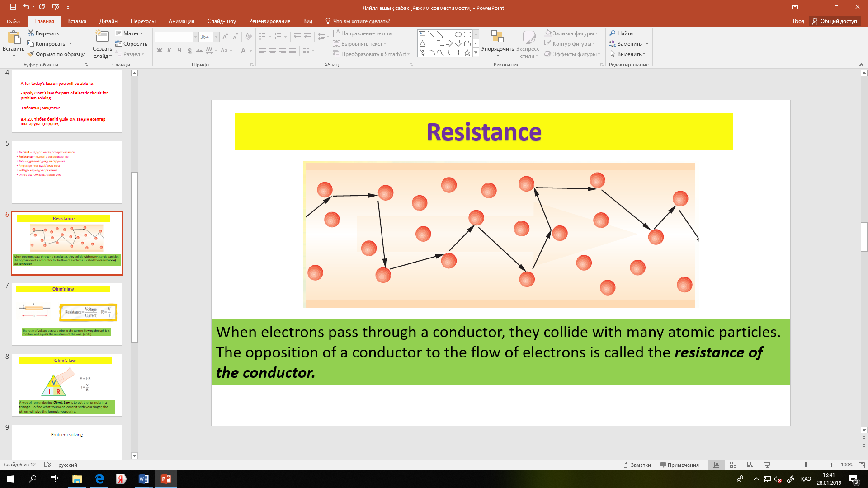Fit slide to current window icon
Image resolution: width=868 pixels, height=488 pixels.
(x=861, y=465)
